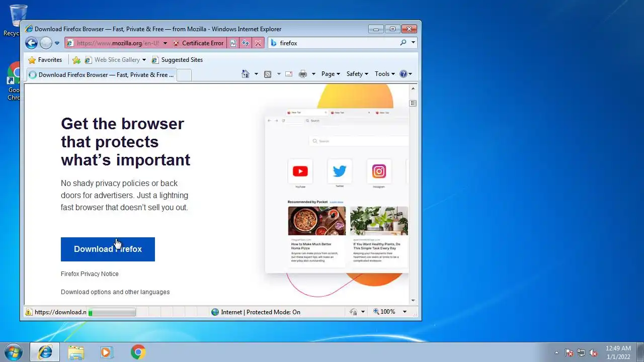This screenshot has width=644, height=362.
Task: Go to the Home page icon
Action: (246, 74)
